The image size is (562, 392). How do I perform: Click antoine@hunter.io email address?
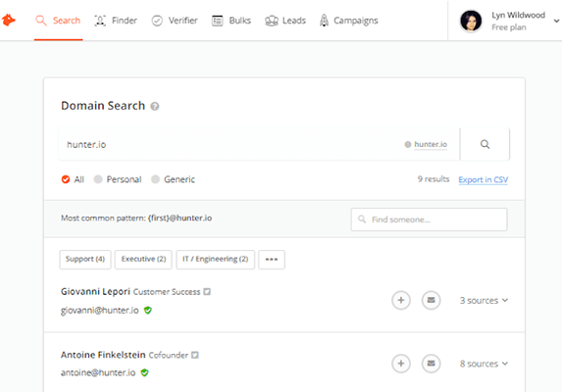coord(98,372)
